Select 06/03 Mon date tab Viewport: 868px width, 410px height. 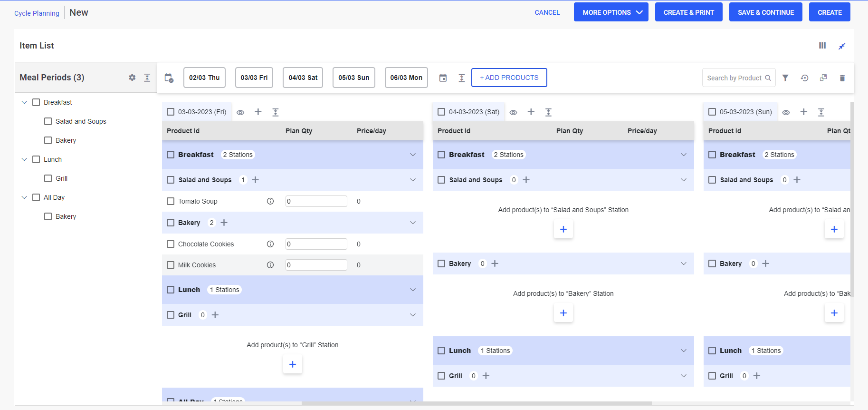coord(406,78)
